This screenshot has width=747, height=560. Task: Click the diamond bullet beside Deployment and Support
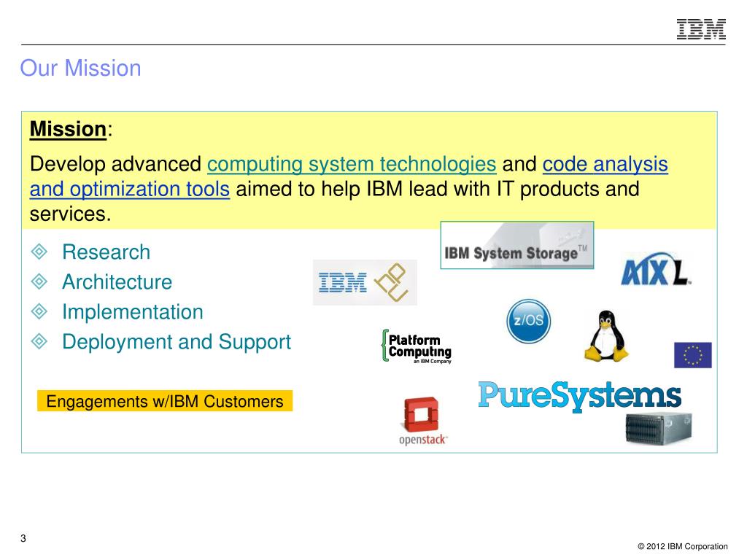[x=39, y=341]
